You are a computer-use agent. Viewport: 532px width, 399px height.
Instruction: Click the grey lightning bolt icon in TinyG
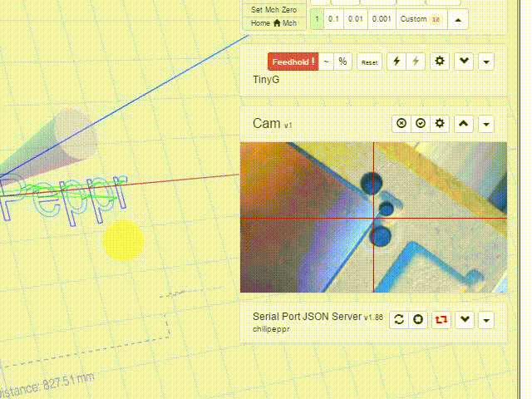pos(416,62)
